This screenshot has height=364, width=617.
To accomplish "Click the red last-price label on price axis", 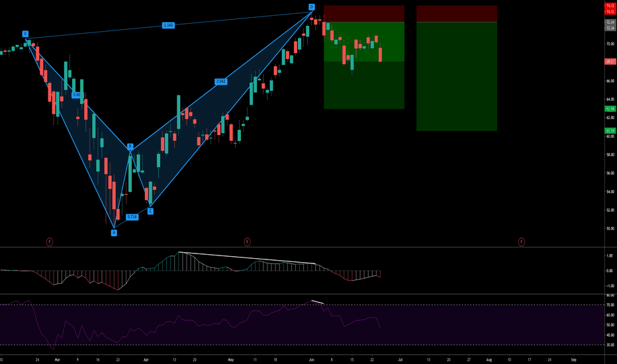I will (x=610, y=62).
